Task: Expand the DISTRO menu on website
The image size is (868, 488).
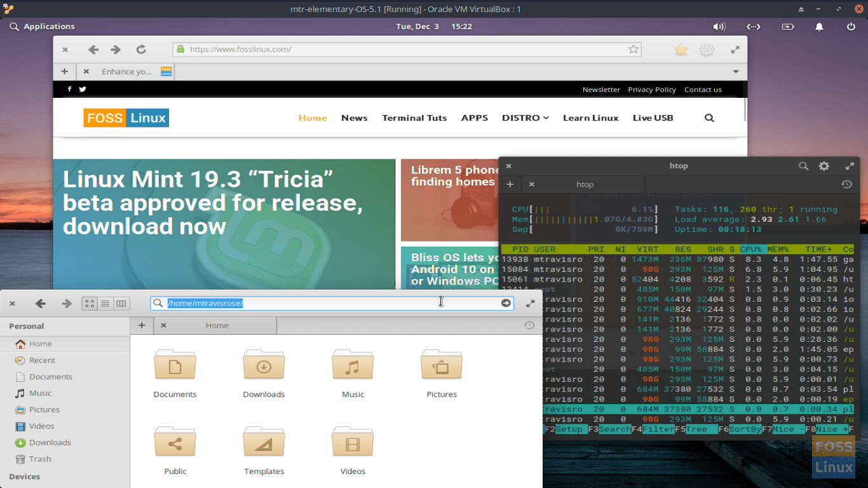Action: click(x=526, y=118)
